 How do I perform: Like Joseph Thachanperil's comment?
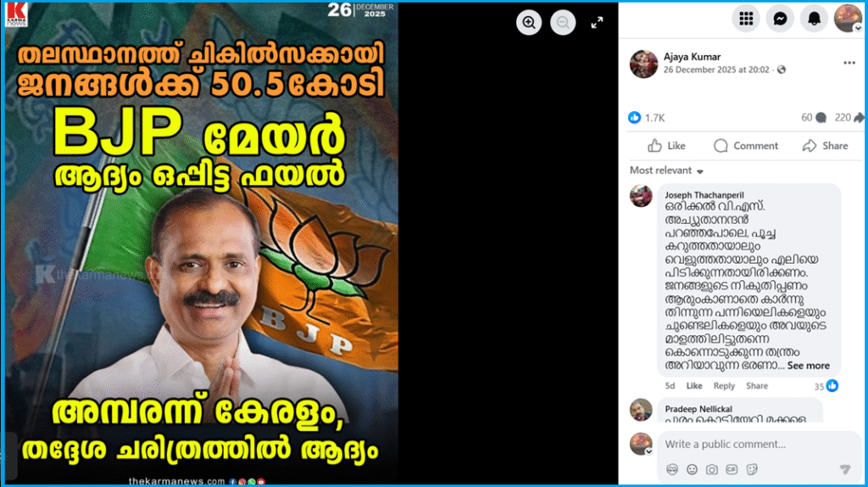point(693,386)
